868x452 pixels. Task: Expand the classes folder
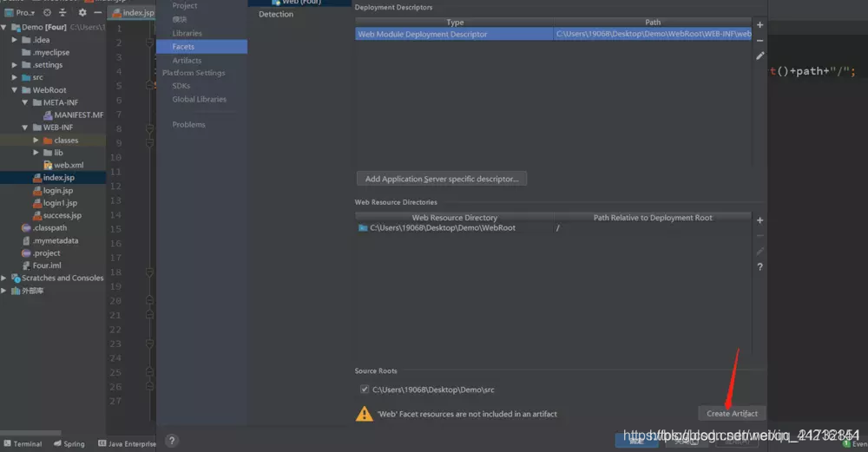(36, 140)
